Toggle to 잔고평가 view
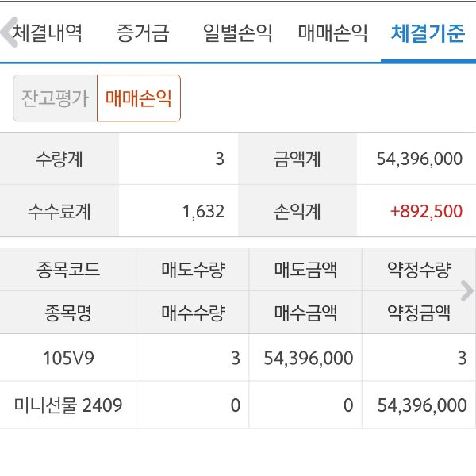Viewport: 476px width, 476px height. [55, 98]
